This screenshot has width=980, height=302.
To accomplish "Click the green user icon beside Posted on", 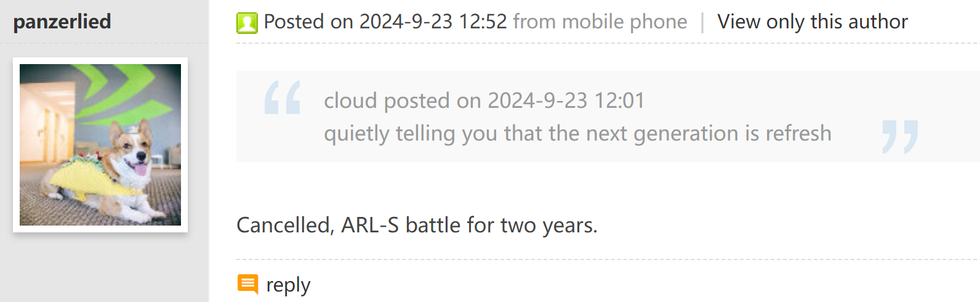I will [x=247, y=23].
